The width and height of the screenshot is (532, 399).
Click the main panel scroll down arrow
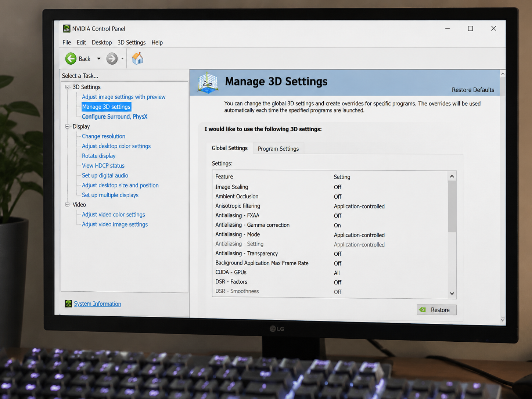(503, 320)
